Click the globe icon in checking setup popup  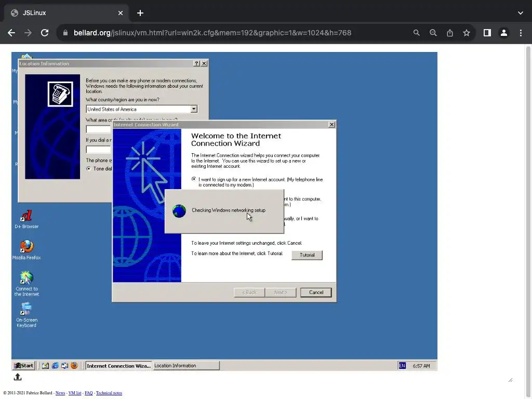pos(179,211)
